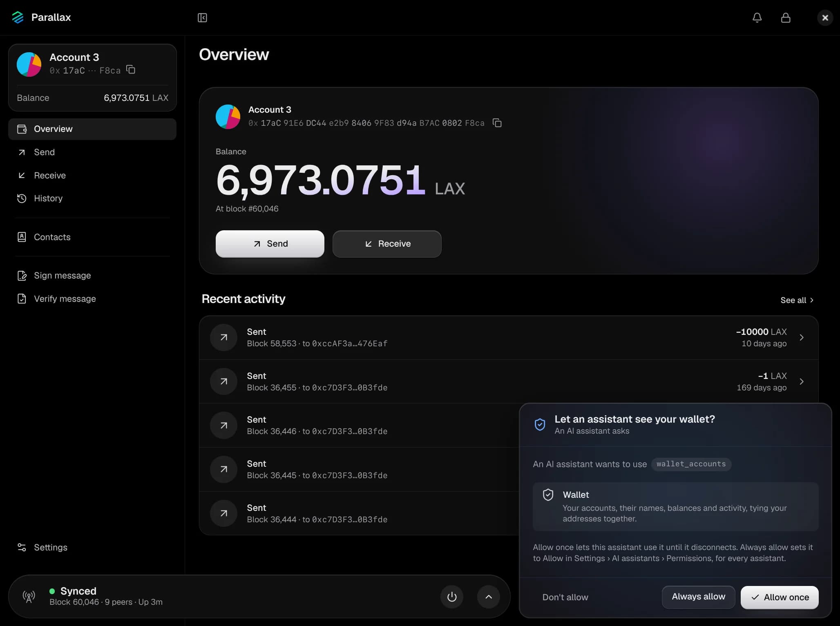This screenshot has width=840, height=626.
Task: Click arrow icon of Block 36,444 transaction
Action: point(224,514)
